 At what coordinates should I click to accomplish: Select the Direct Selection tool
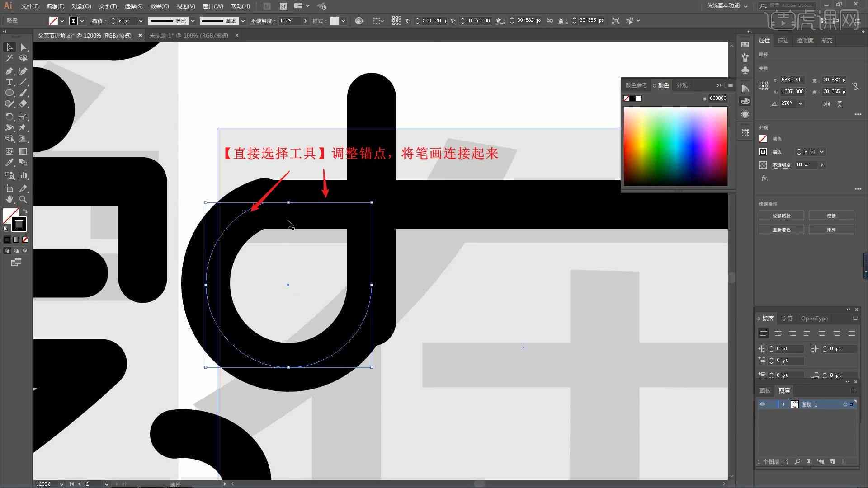(x=23, y=47)
